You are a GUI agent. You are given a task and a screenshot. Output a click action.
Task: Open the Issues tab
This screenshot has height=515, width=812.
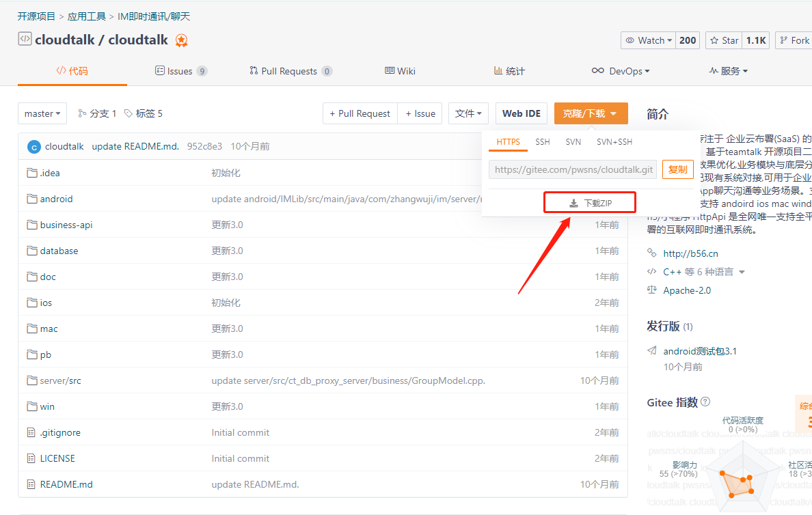[180, 71]
